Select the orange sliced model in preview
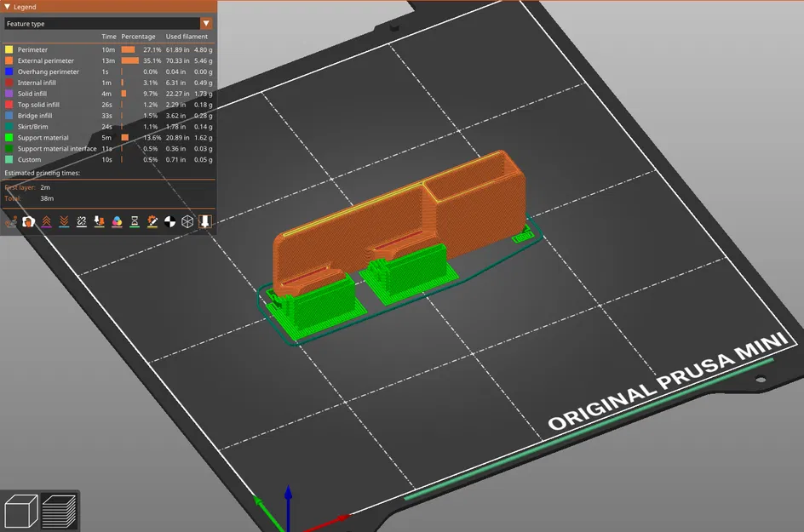Screen dimensions: 804x532 tap(399, 220)
